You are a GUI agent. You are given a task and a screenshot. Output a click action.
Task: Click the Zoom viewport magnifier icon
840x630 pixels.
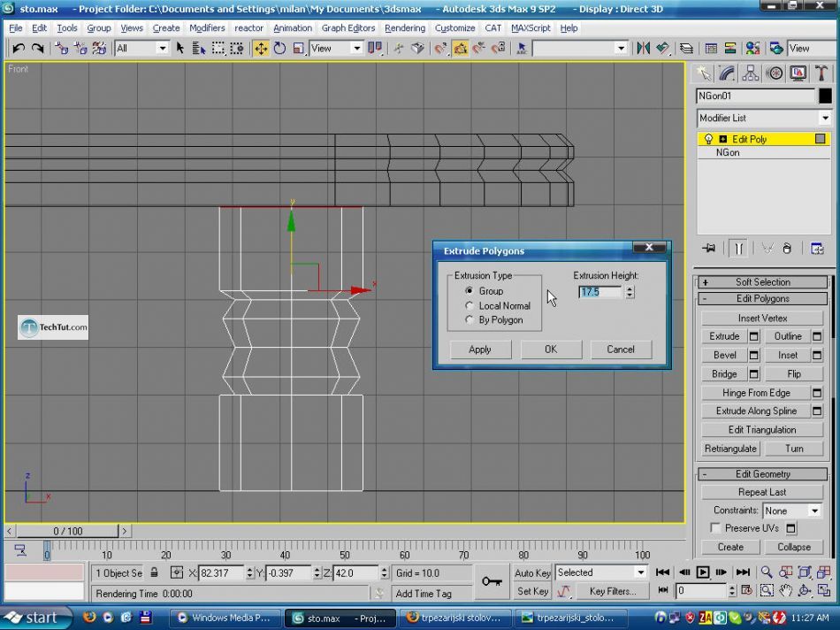point(767,572)
